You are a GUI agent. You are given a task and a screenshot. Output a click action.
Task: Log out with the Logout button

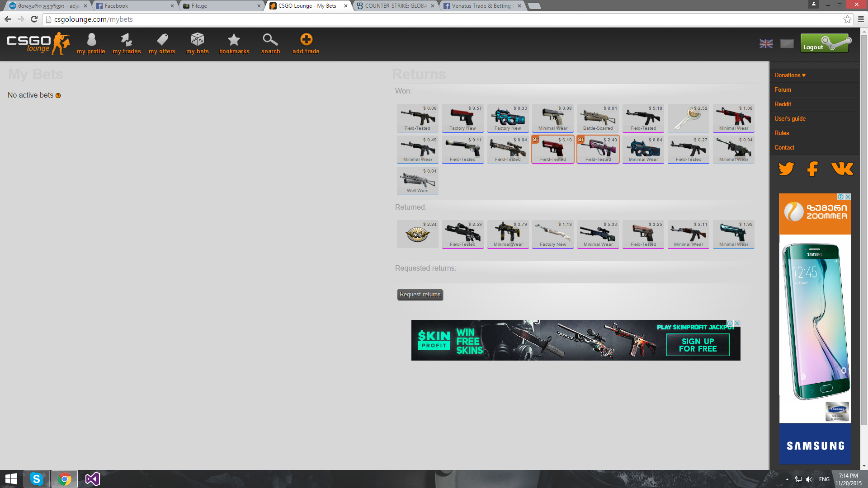coord(826,44)
